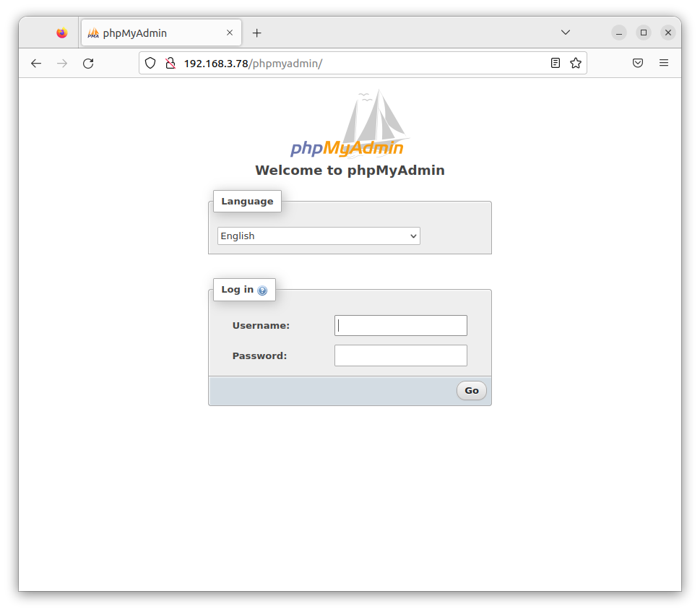Reload the page with the refresh icon
This screenshot has height=612, width=700.
tap(88, 63)
